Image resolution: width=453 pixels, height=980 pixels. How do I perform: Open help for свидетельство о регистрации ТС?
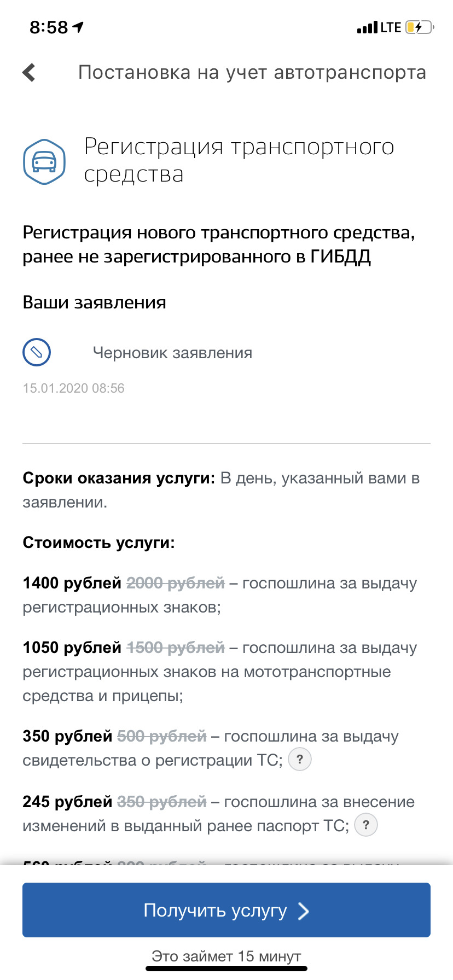tap(299, 760)
